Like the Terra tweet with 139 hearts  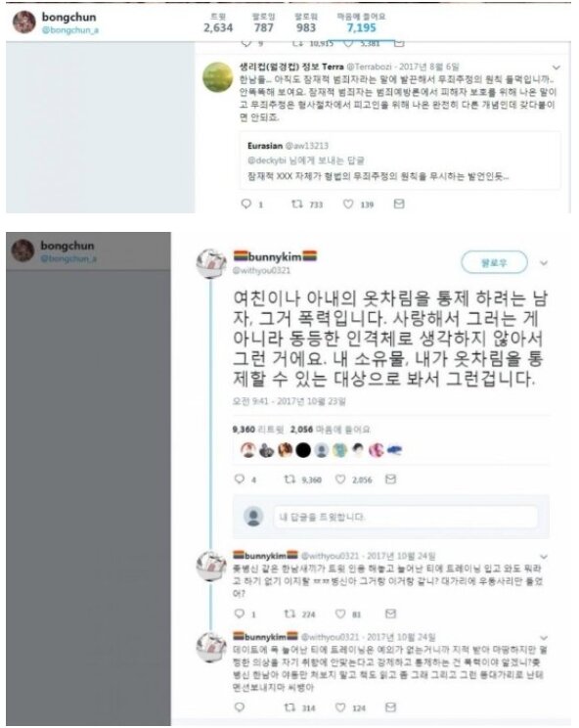point(348,204)
